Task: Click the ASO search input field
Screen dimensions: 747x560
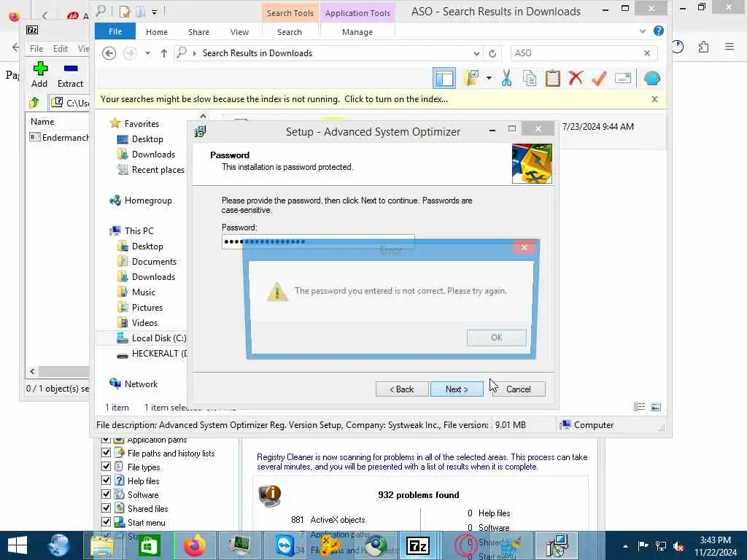Action: pyautogui.click(x=576, y=52)
